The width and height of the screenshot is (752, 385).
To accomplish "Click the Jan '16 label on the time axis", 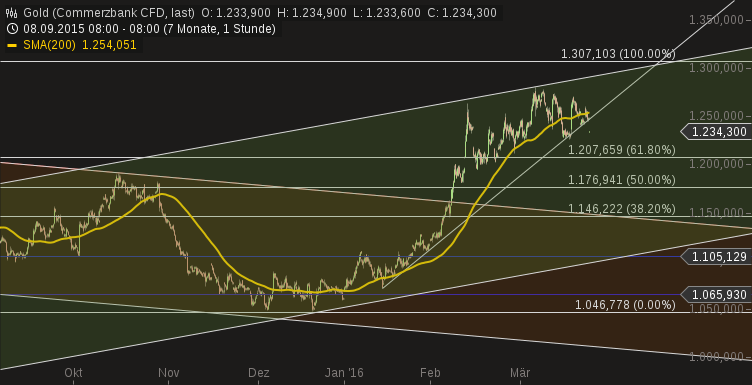I will point(344,373).
